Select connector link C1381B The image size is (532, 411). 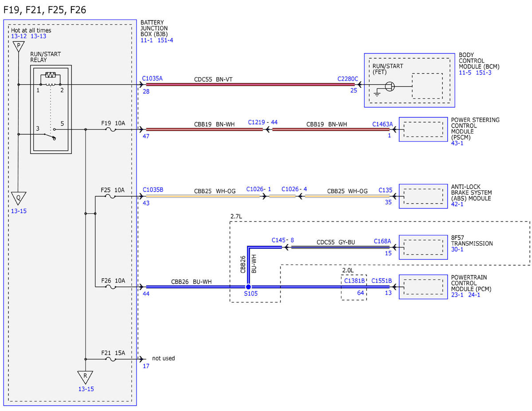pos(354,281)
